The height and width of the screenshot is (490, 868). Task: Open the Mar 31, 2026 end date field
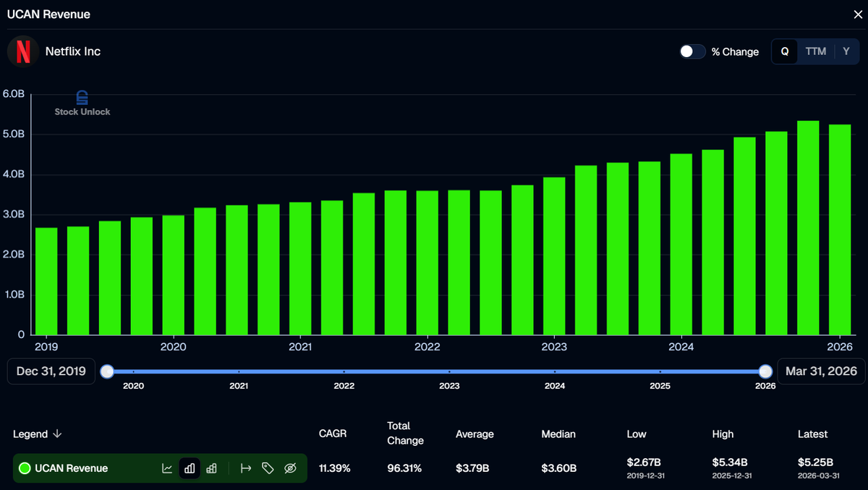822,371
